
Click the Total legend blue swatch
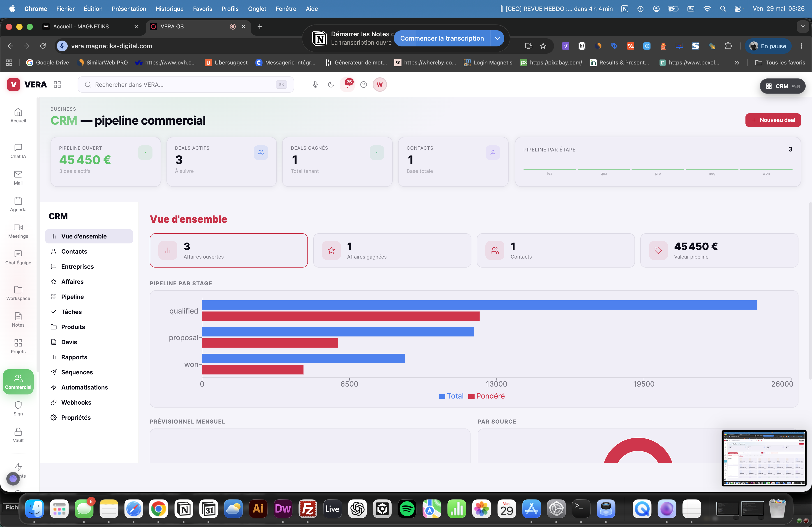tap(442, 396)
